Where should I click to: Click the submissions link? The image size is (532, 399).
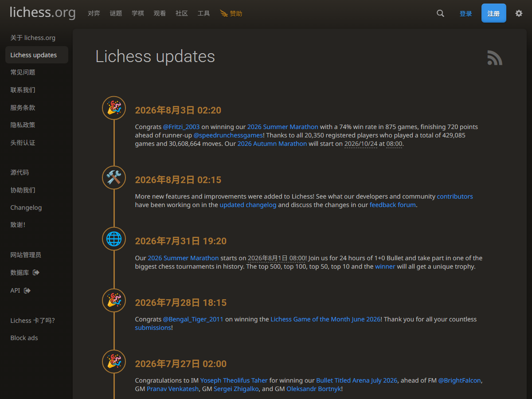click(153, 328)
